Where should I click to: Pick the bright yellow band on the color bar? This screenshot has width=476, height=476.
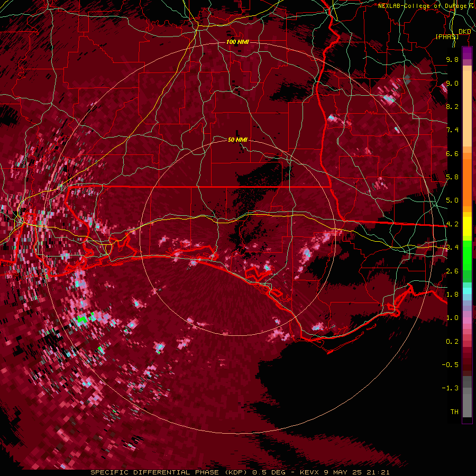click(x=467, y=226)
